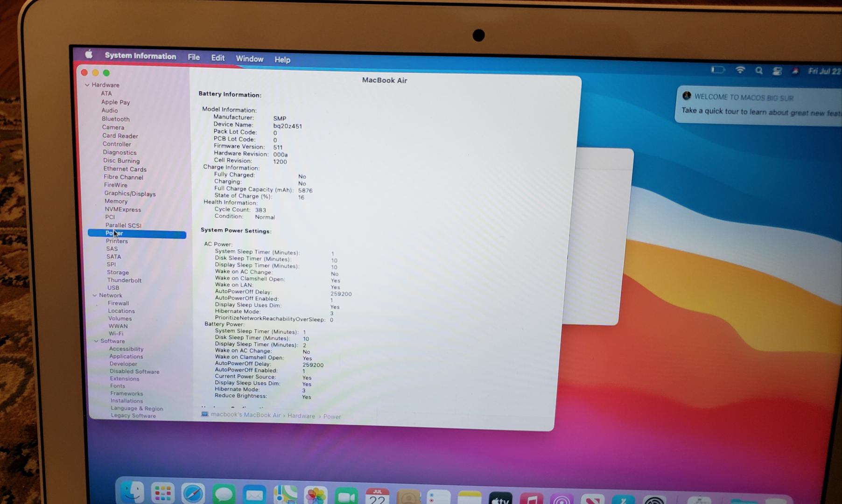This screenshot has height=504, width=842.
Task: Select Graphics/Displays in the sidebar
Action: (x=130, y=194)
